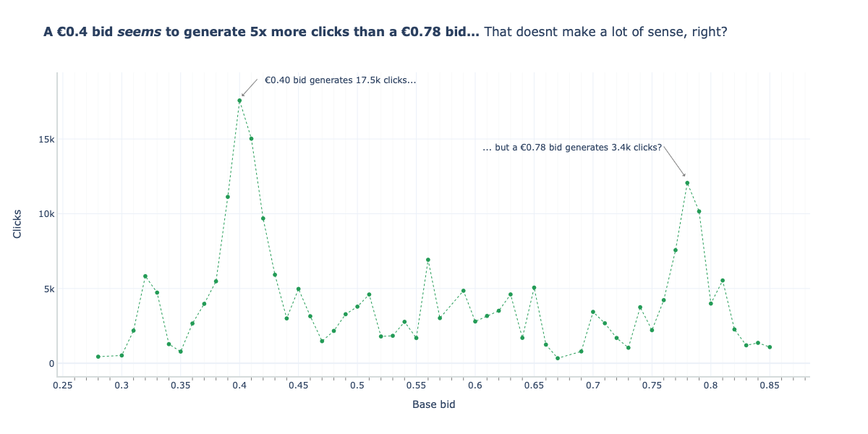
Task: Select the last data point at 0.85 bid
Action: pyautogui.click(x=770, y=347)
